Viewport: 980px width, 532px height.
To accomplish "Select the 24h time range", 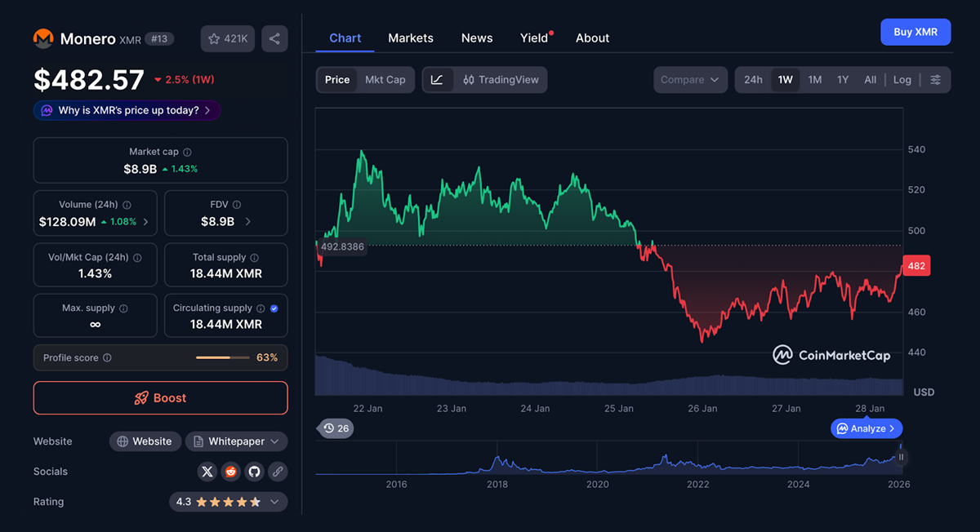I will (x=753, y=80).
